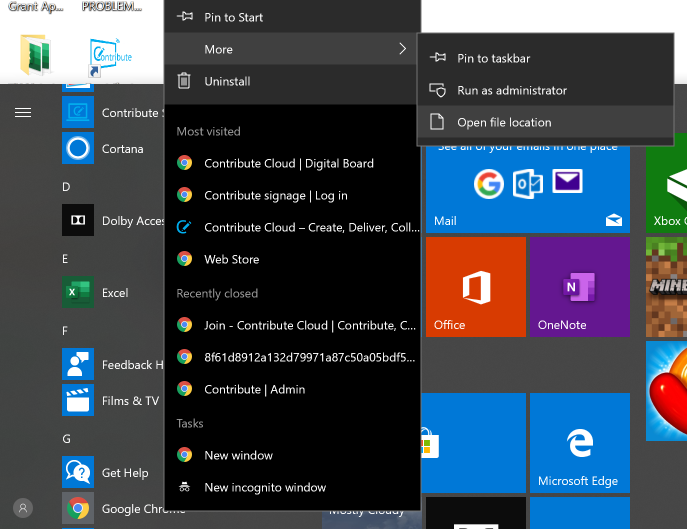This screenshot has width=687, height=529.
Task: Click the letter E section header
Action: pyautogui.click(x=65, y=259)
